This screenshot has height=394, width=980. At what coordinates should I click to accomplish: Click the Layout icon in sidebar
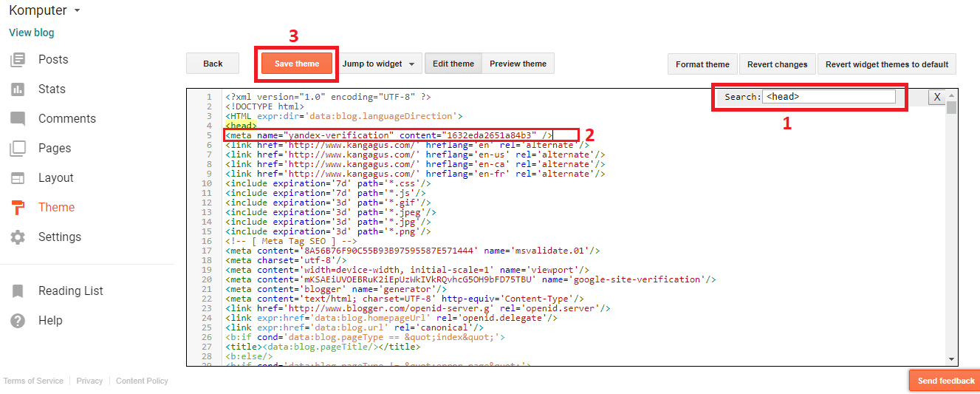coord(18,177)
